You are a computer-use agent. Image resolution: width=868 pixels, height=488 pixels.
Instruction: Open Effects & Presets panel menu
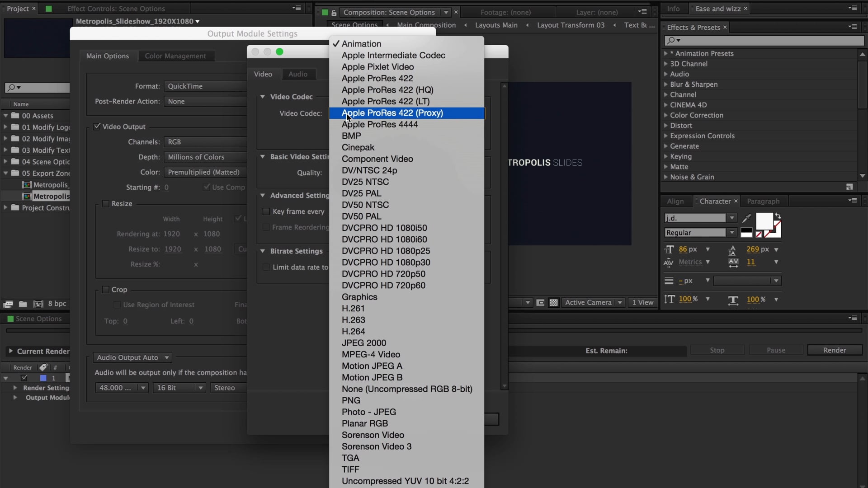coord(853,27)
